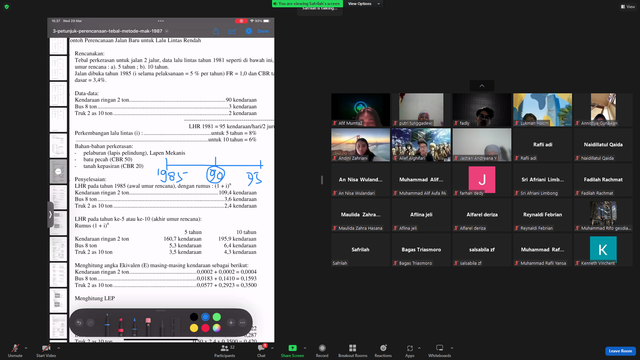This screenshot has width=640, height=360.
Task: Select the topmost page thumbnail in sidebar
Action: pos(58,46)
